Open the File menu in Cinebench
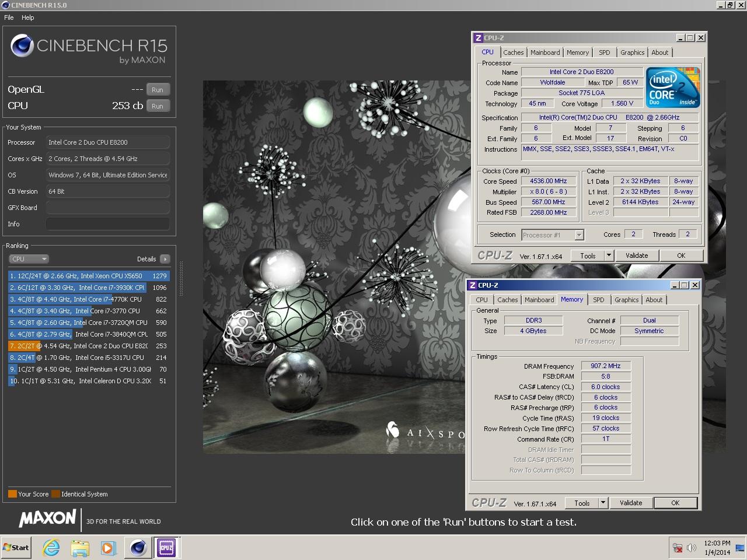Screen dimensions: 747x560 [9, 17]
